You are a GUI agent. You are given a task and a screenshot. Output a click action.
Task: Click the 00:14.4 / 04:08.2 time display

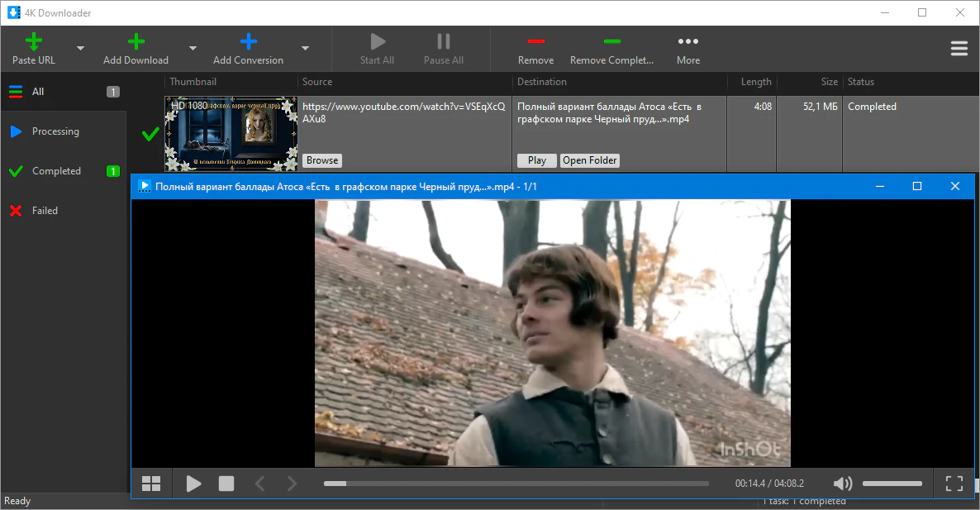(769, 483)
